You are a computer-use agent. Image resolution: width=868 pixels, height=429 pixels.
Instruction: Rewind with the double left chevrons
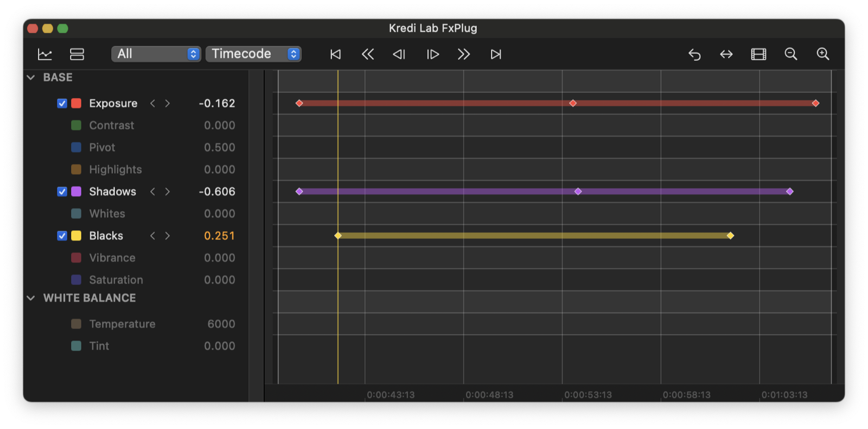[368, 54]
